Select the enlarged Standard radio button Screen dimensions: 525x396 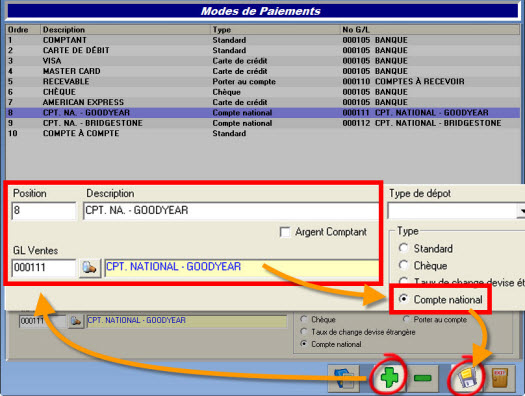403,248
